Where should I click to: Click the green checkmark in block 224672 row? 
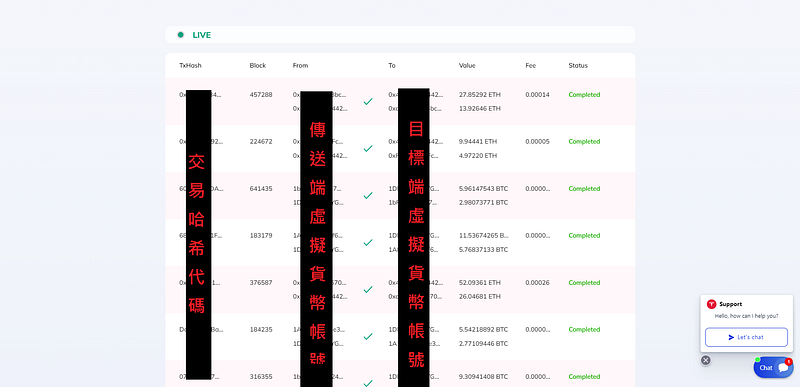(x=368, y=148)
